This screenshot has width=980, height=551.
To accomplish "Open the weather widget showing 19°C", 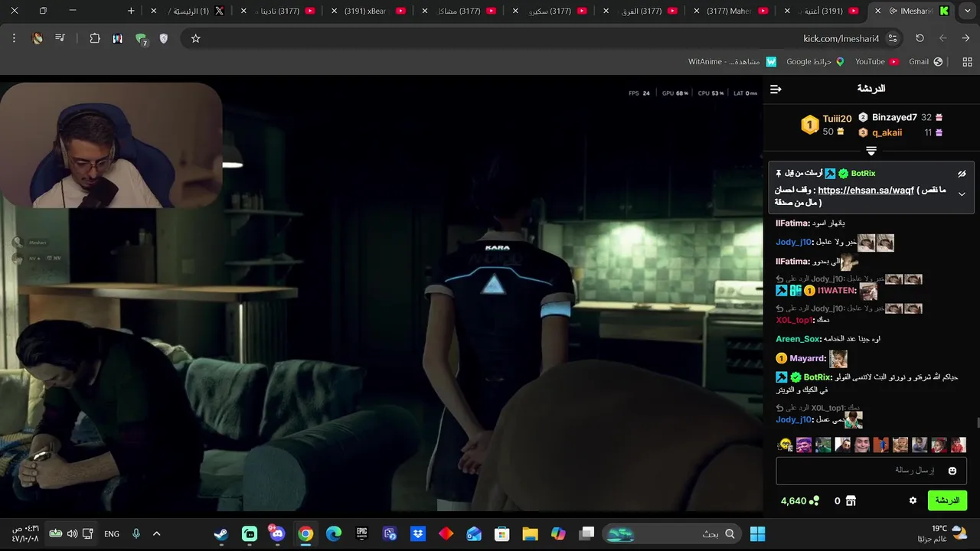I will point(941,533).
